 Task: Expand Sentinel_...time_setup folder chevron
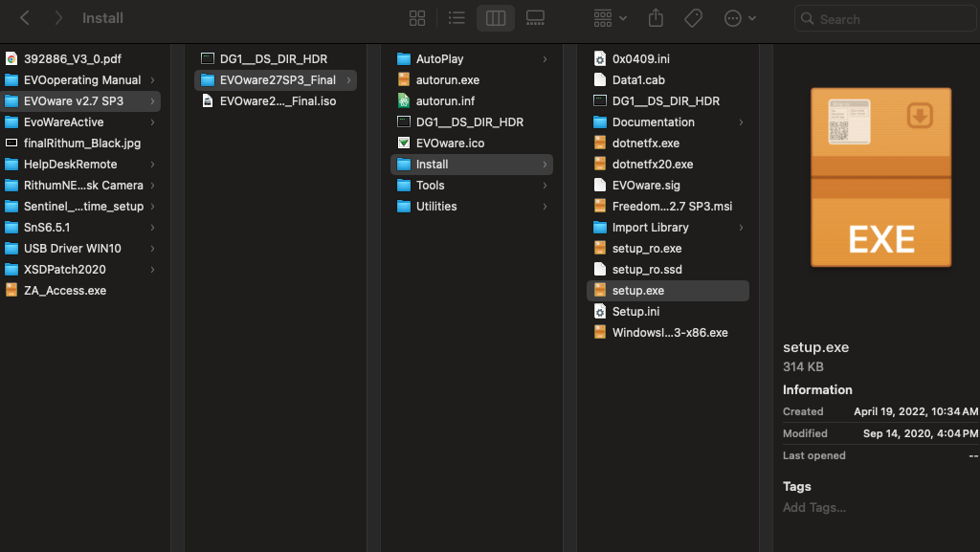coord(152,206)
